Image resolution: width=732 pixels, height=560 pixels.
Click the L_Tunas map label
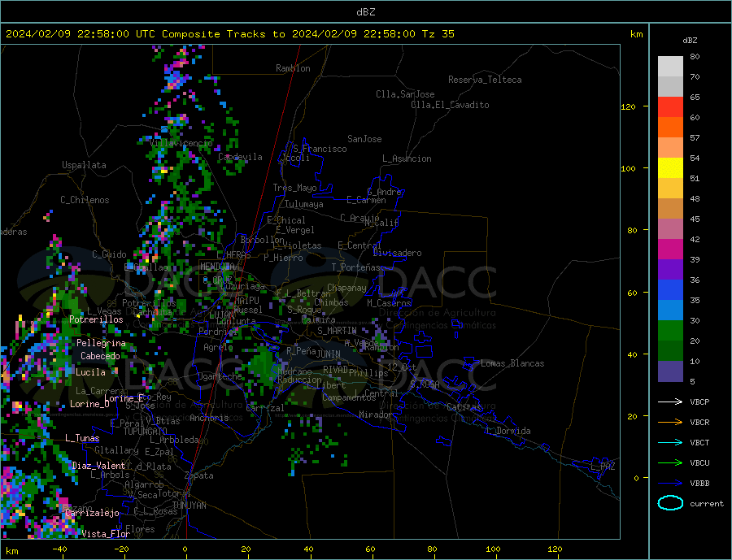(82, 438)
